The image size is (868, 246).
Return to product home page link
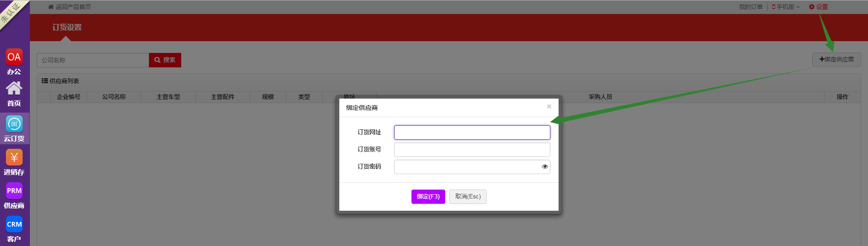point(70,7)
